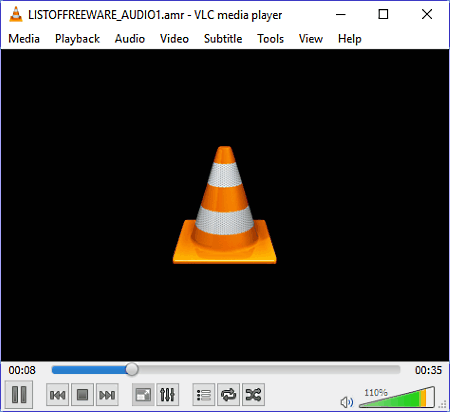
Task: Open the Tools menu
Action: pyautogui.click(x=270, y=39)
